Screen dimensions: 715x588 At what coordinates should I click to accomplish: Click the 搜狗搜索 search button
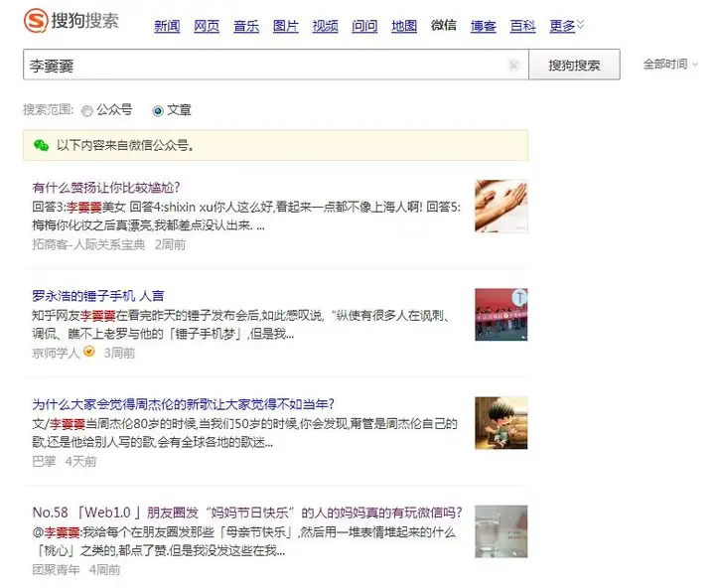point(574,65)
